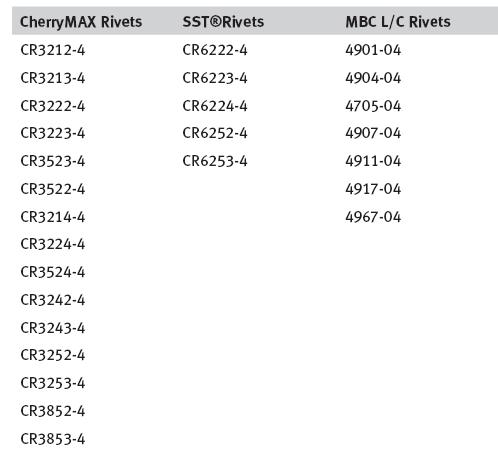The height and width of the screenshot is (458, 498).
Task: Select rivet CR3222-4 in list
Action: click(x=53, y=106)
